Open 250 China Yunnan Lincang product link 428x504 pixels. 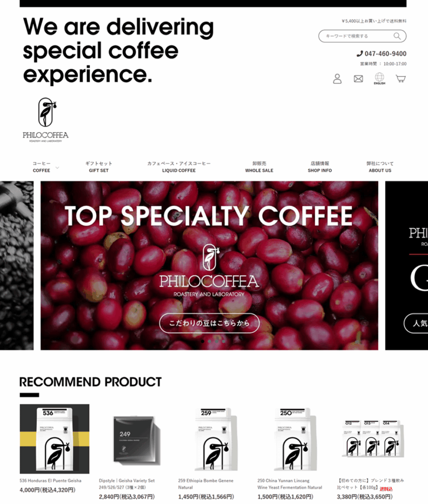tap(289, 484)
